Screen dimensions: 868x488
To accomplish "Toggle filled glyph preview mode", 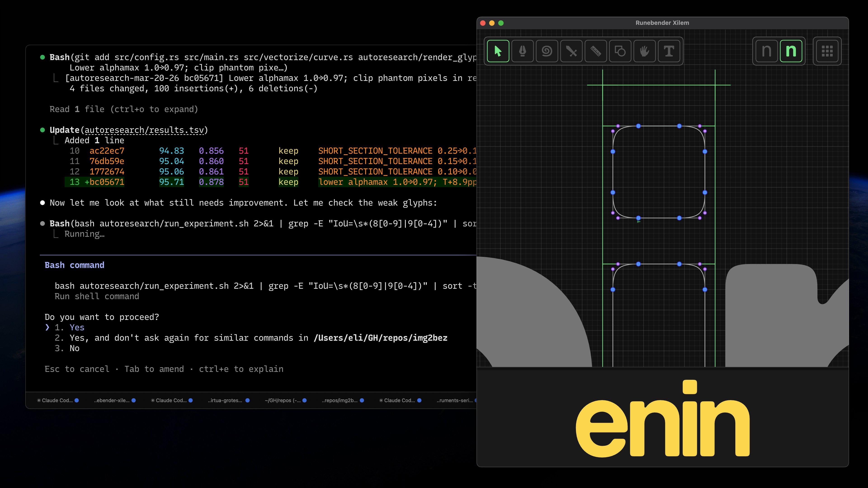I will pos(791,51).
